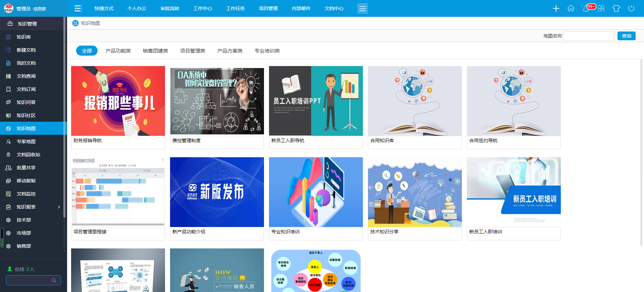Expand the 知识报表 submenu arrow
The image size is (644, 292).
pyautogui.click(x=59, y=207)
